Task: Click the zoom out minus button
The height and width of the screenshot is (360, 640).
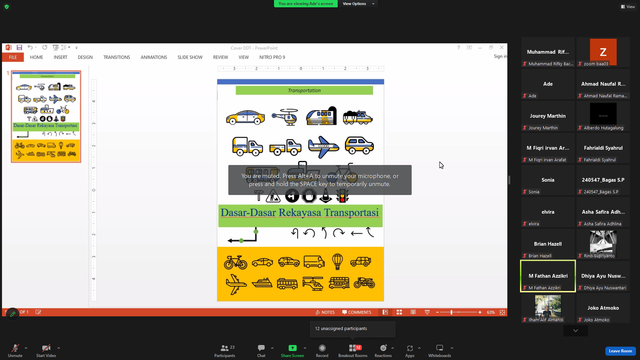Action: coord(437,312)
